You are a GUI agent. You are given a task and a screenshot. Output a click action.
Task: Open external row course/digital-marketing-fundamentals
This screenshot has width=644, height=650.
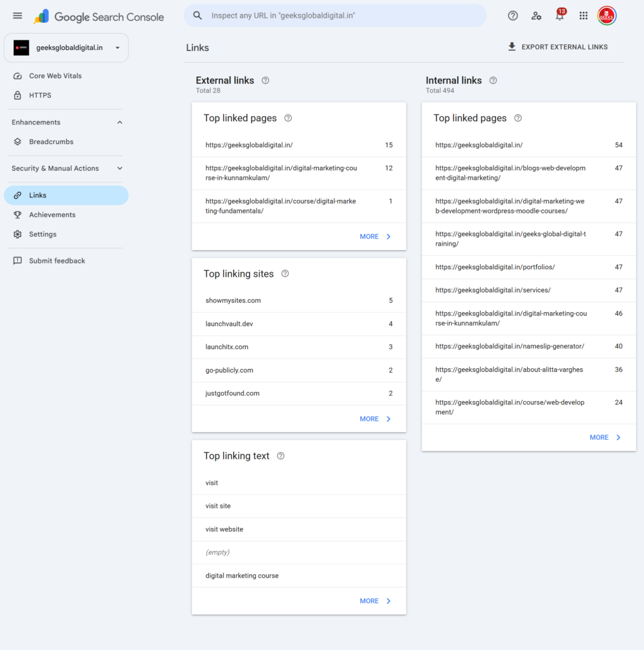pyautogui.click(x=299, y=206)
